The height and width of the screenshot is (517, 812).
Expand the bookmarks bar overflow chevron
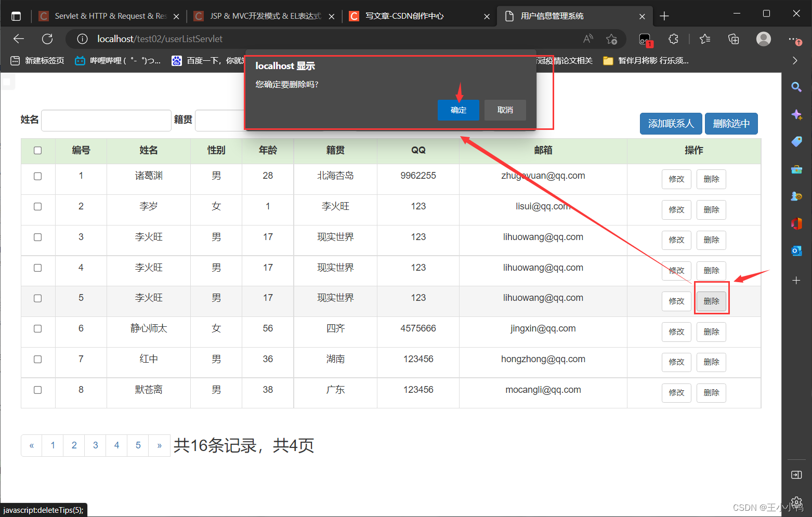(x=795, y=61)
